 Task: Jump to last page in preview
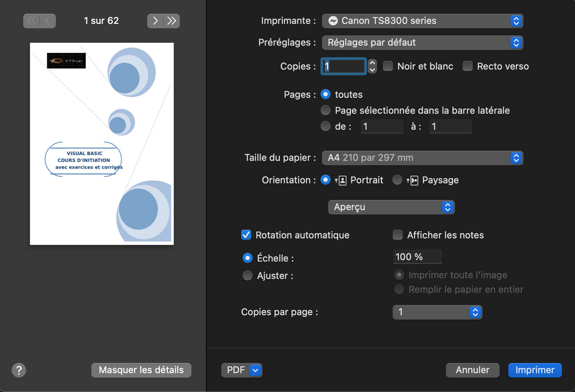pyautogui.click(x=172, y=21)
